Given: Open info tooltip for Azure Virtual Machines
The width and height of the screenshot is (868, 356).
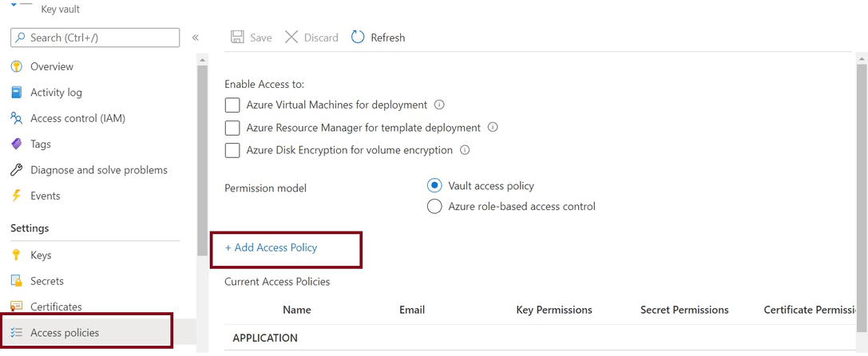Looking at the screenshot, I should (439, 105).
